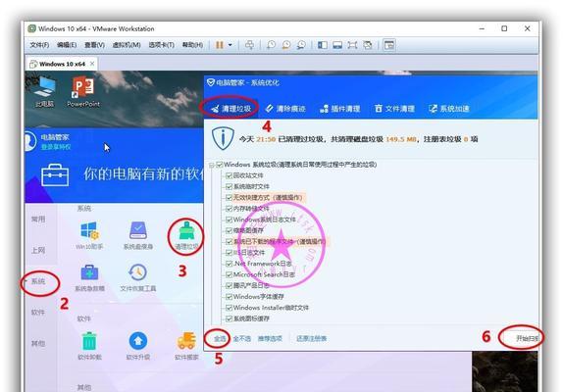This screenshot has height=392, width=563.
Task: Uncheck the 腾讯产品日志 checkbox
Action: pyautogui.click(x=229, y=286)
